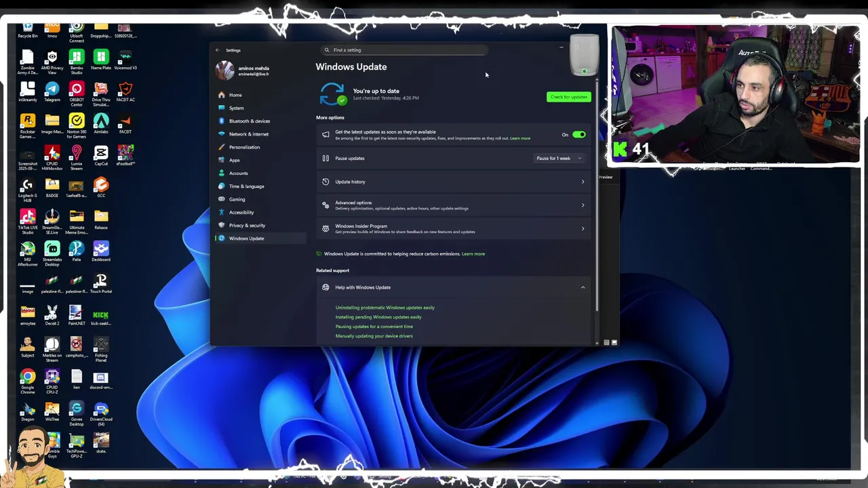Open Manually updating device drivers link
This screenshot has height=488, width=868.
374,336
